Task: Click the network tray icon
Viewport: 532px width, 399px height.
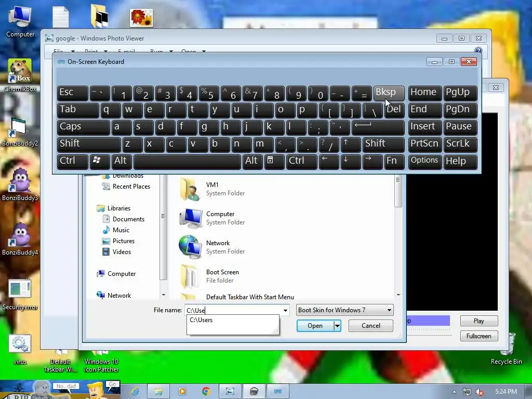Action: (x=467, y=392)
